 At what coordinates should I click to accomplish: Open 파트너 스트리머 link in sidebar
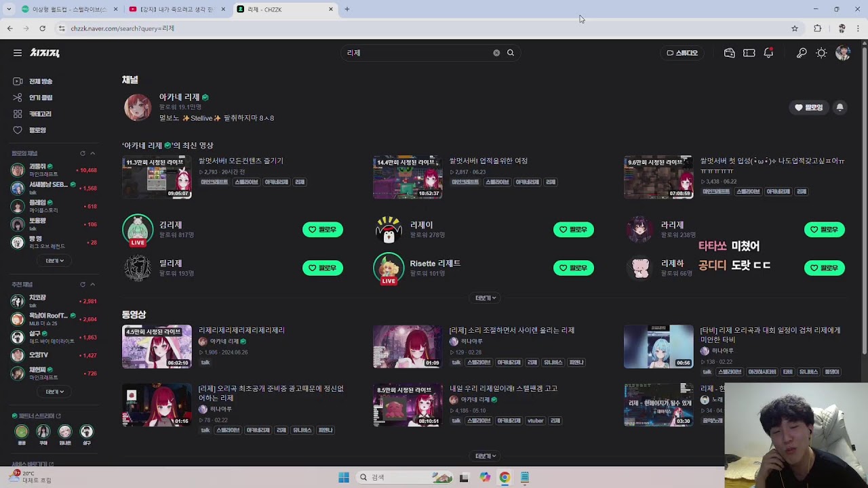pos(37,415)
